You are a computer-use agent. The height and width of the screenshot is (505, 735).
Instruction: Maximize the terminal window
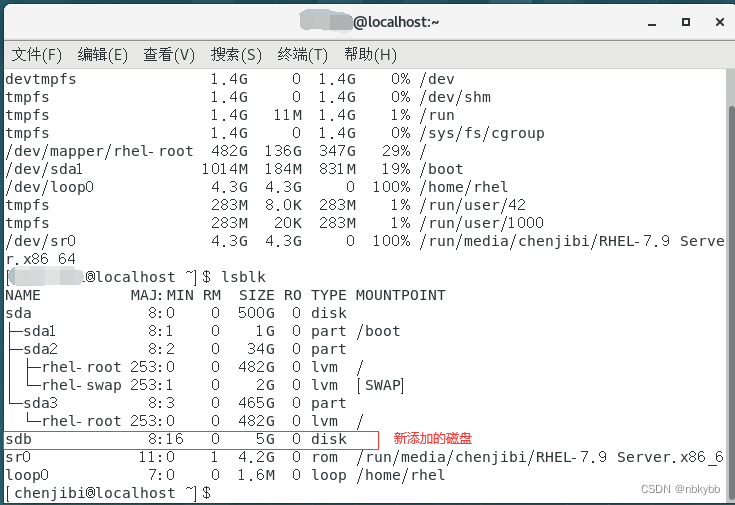(686, 22)
